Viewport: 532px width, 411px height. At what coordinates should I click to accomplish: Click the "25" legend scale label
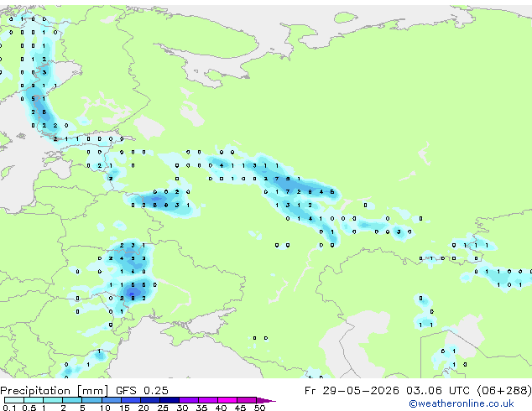pos(163,408)
